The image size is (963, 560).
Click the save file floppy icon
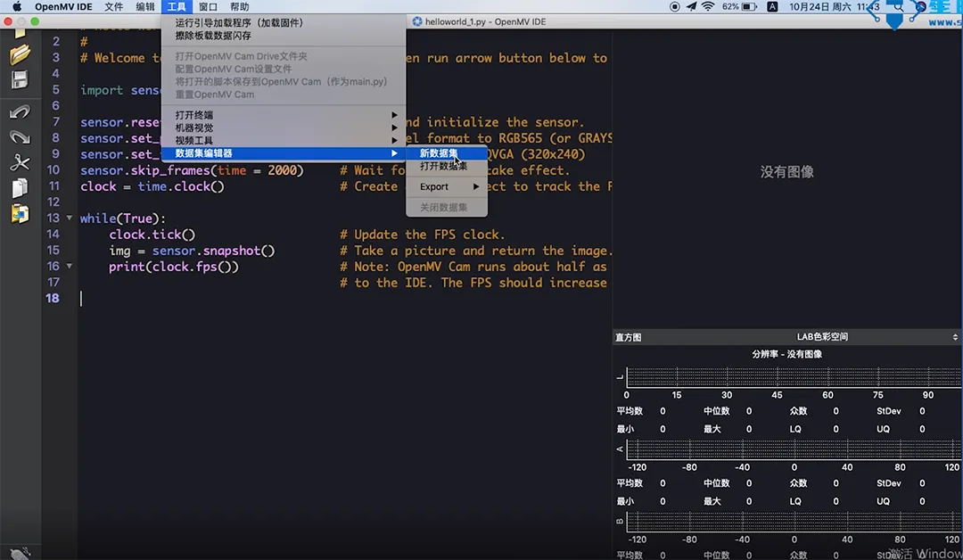(x=20, y=80)
